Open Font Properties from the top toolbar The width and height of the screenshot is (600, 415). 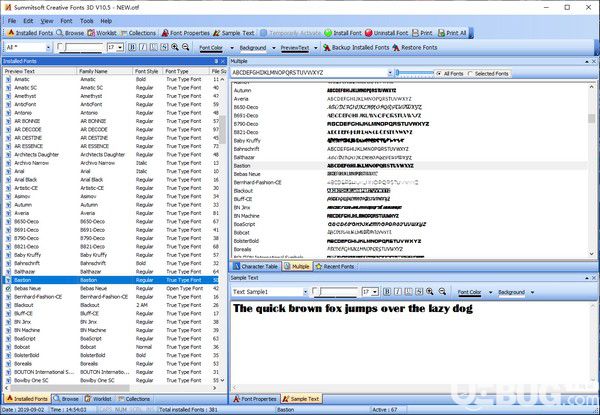pyautogui.click(x=186, y=33)
